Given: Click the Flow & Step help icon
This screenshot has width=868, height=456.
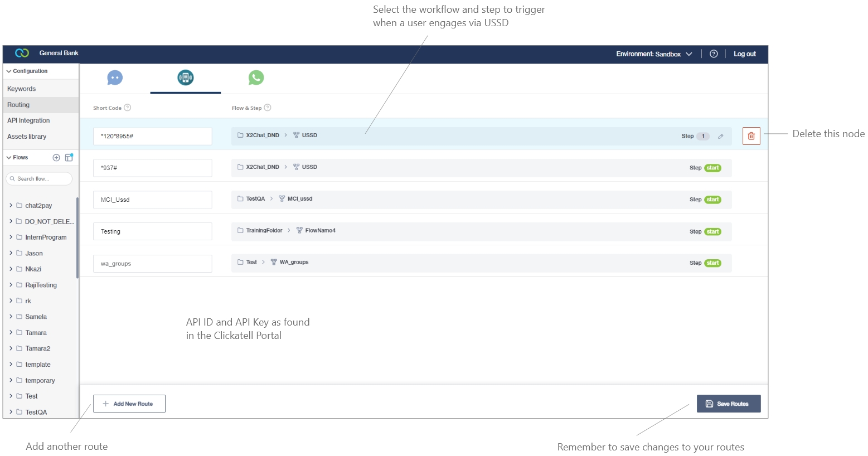Looking at the screenshot, I should 268,108.
